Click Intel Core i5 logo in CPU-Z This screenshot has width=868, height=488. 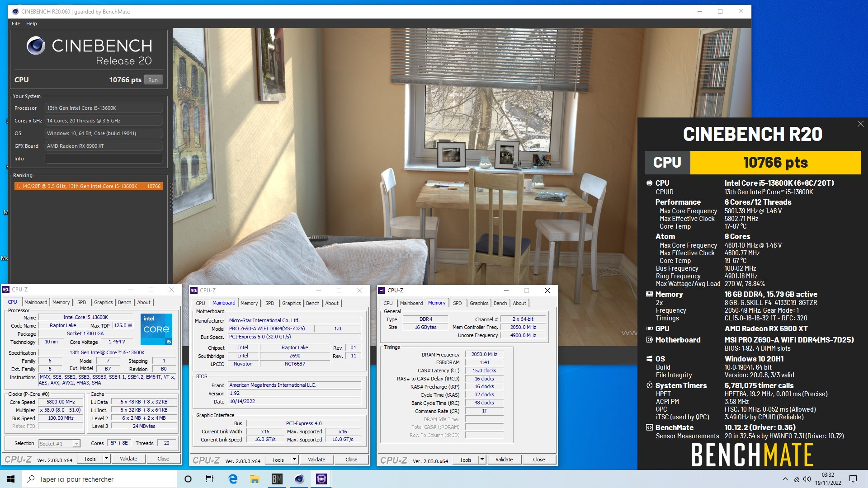[x=156, y=329]
